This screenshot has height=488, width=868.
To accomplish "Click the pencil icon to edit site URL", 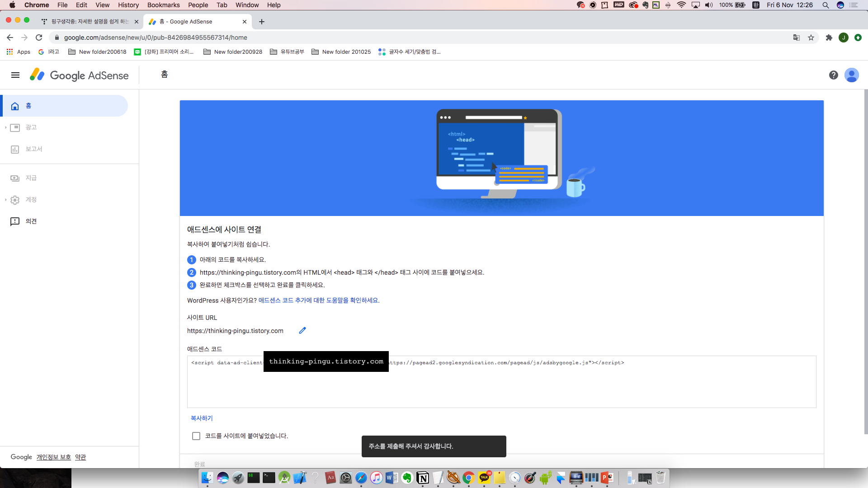I will click(302, 331).
